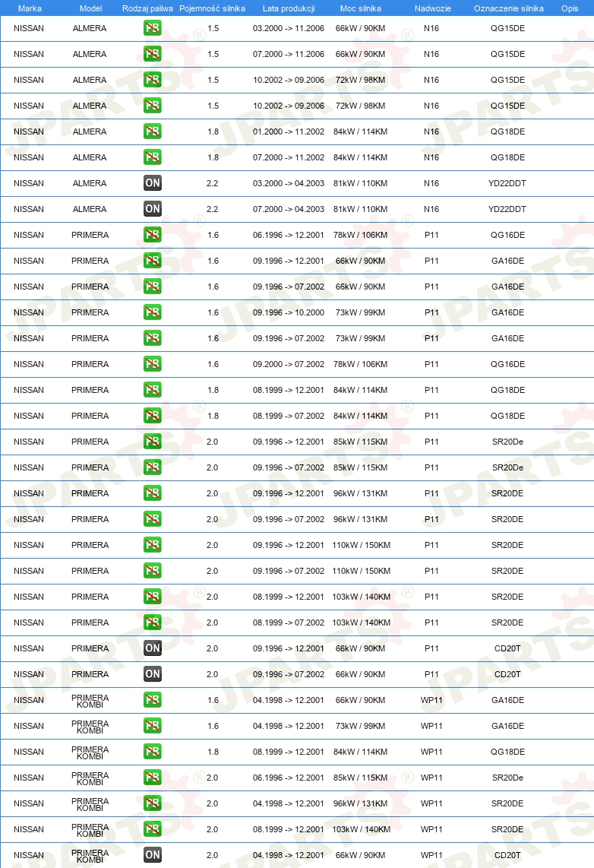594x868 pixels.
Task: Click petrol icon for Primera Kombi 1.6 73kW
Action: coord(152,725)
